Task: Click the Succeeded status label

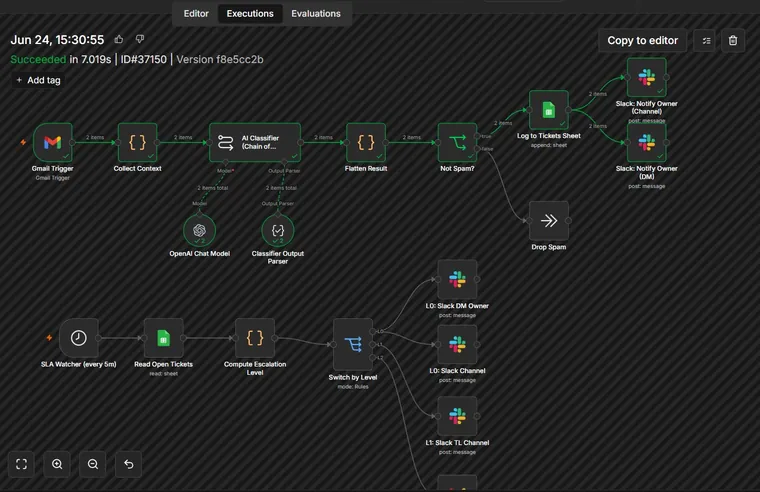Action: click(x=38, y=60)
